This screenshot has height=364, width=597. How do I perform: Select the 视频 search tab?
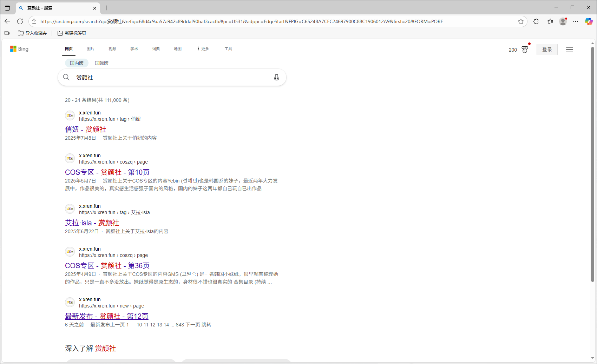[x=112, y=49]
